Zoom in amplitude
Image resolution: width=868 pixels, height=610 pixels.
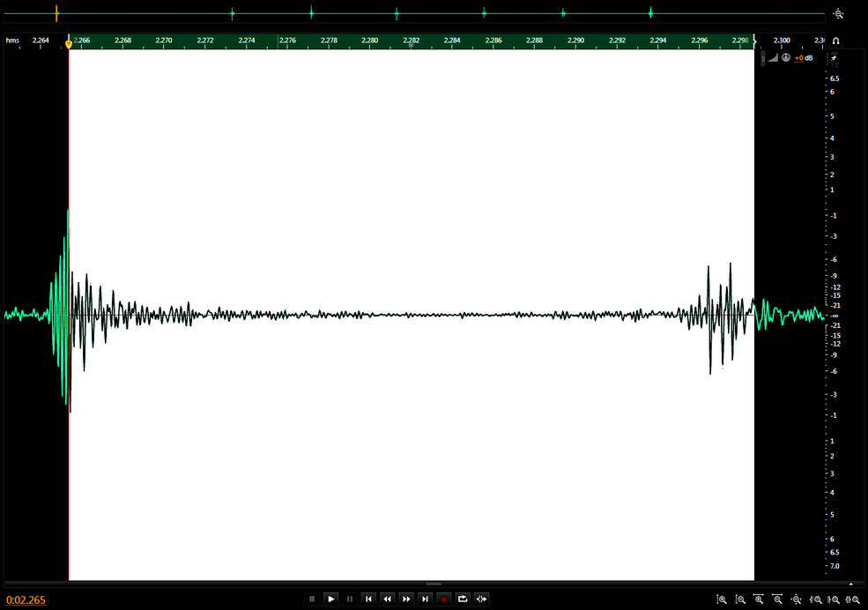(x=722, y=599)
